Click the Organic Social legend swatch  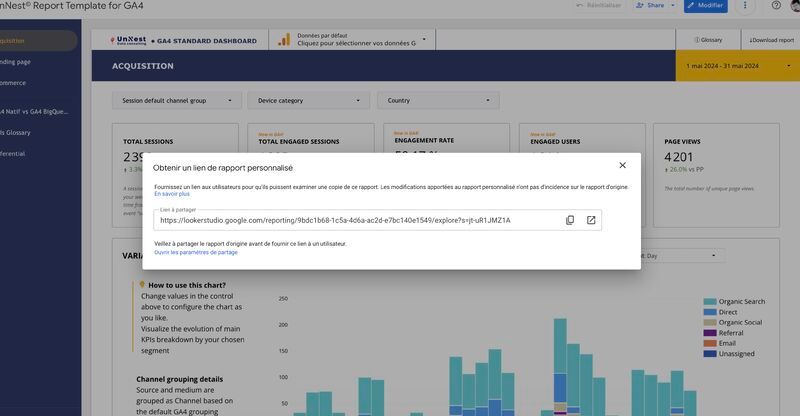point(710,323)
